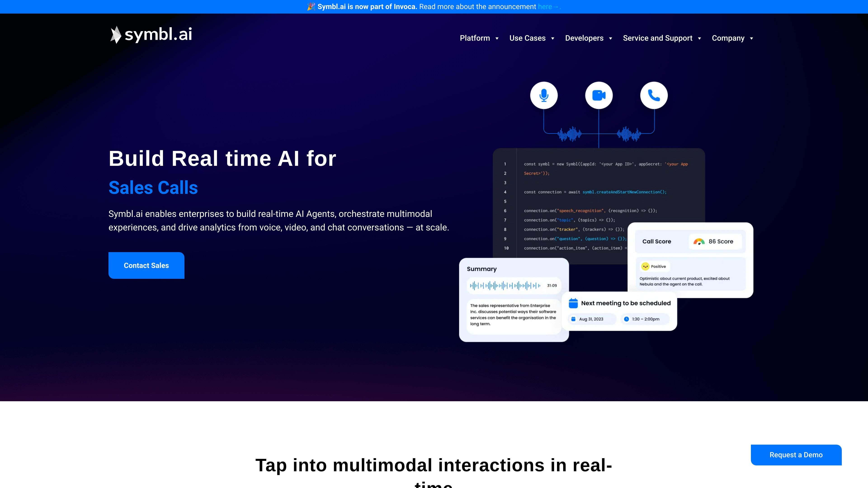The height and width of the screenshot is (488, 868).
Task: Click the 'Build Real time AI for' heading
Action: (x=222, y=158)
